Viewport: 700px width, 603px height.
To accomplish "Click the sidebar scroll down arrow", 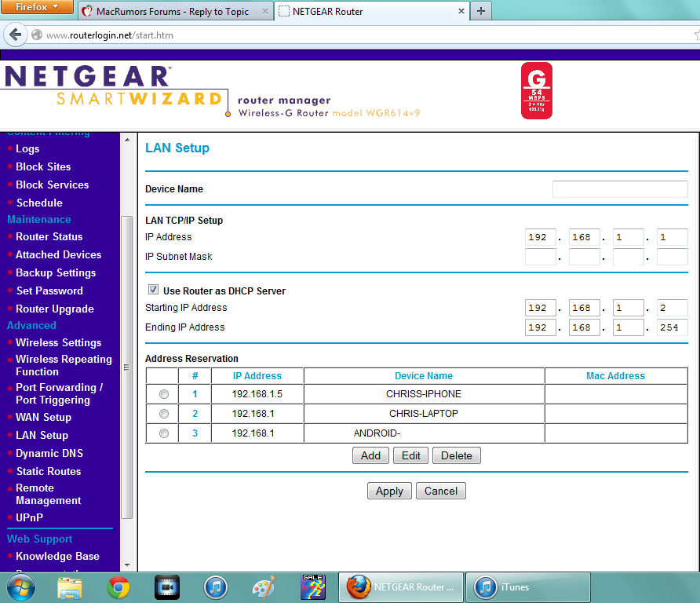I will click(x=127, y=565).
